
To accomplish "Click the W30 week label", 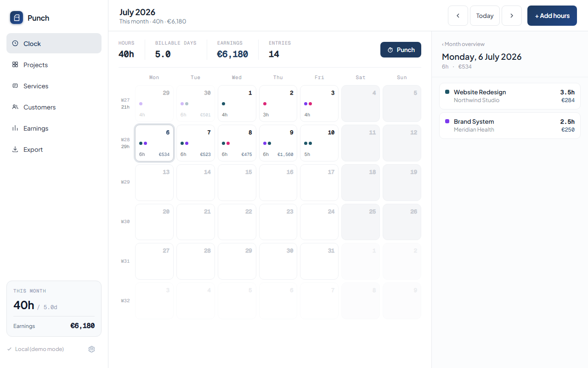I will [125, 221].
